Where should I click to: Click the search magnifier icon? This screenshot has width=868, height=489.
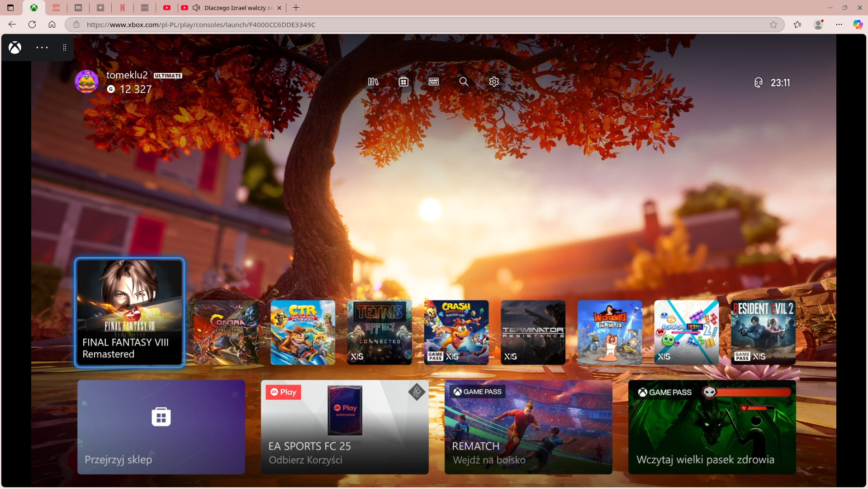click(x=464, y=82)
